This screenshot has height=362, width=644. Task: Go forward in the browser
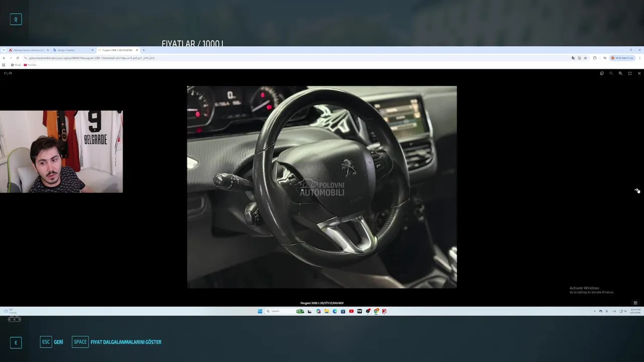(11, 58)
